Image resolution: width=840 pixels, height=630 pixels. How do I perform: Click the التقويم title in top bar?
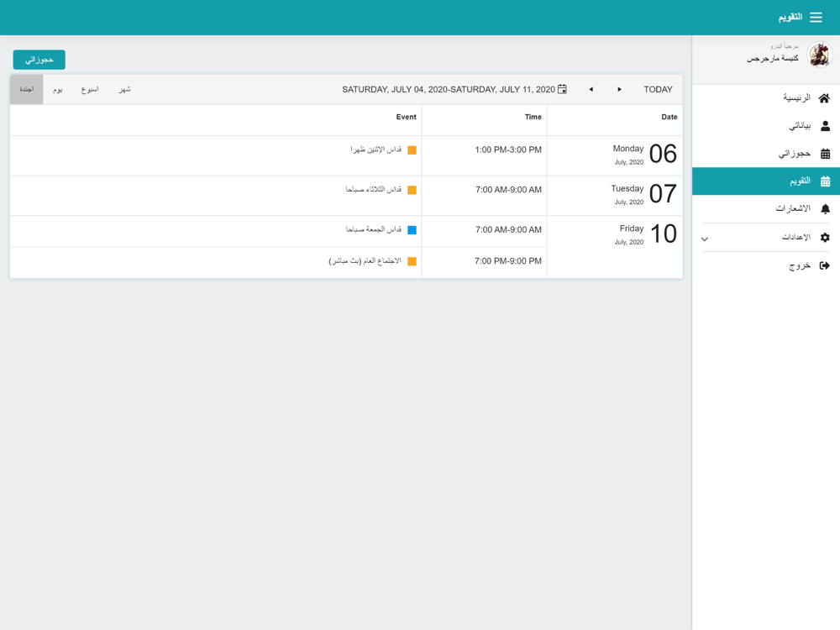[790, 17]
